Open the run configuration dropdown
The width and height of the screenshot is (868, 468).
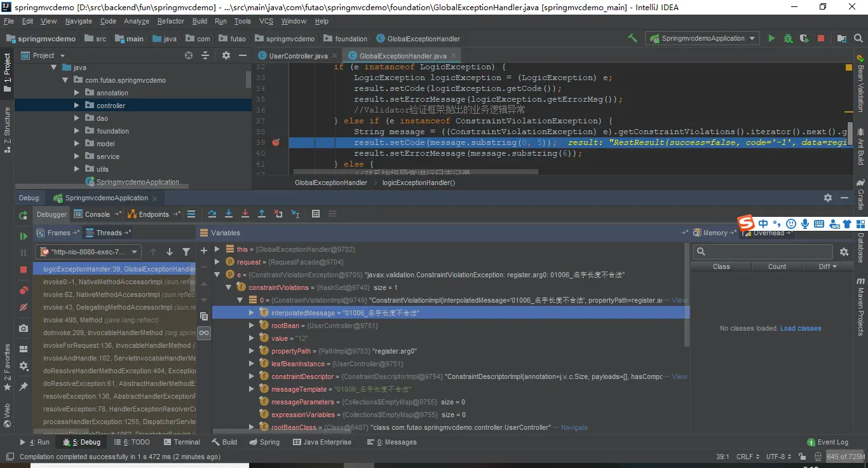pos(702,38)
